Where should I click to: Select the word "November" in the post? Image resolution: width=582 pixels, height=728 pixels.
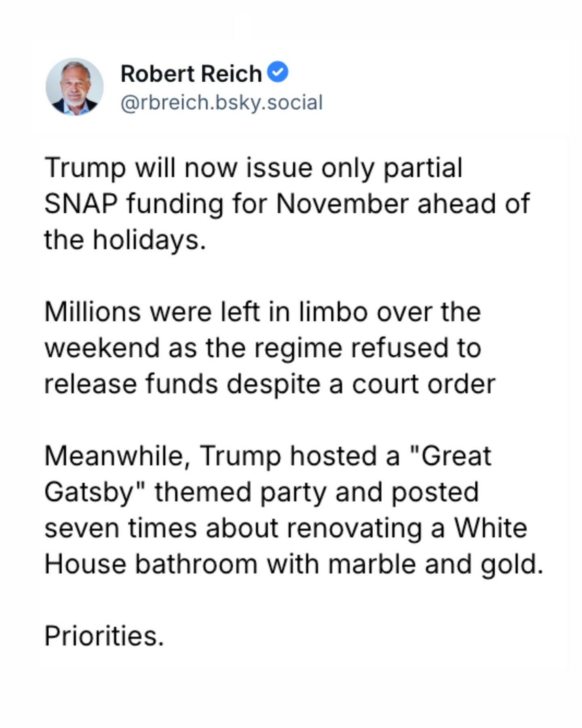pyautogui.click(x=342, y=203)
